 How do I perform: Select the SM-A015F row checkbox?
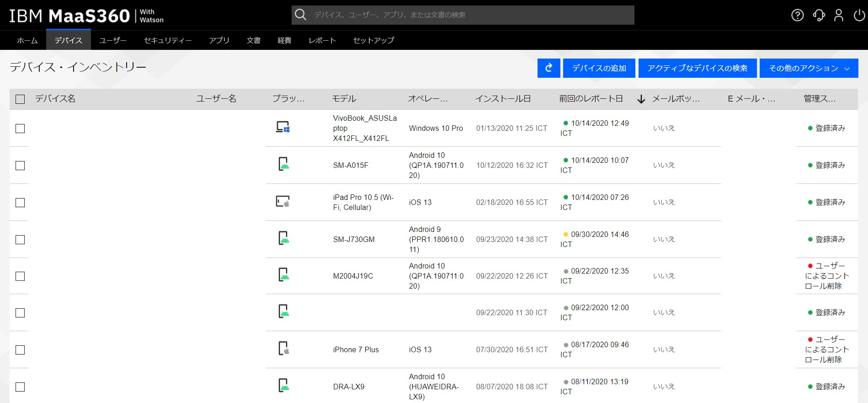pos(20,166)
